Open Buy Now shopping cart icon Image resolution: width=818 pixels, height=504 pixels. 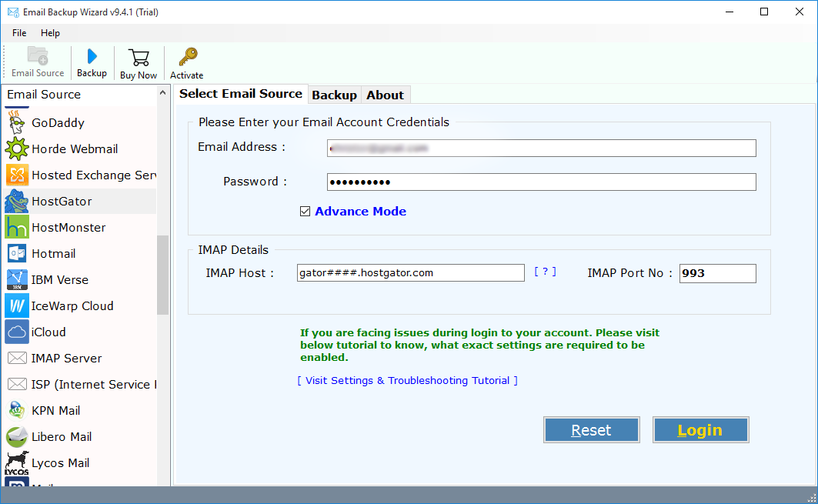click(x=139, y=58)
